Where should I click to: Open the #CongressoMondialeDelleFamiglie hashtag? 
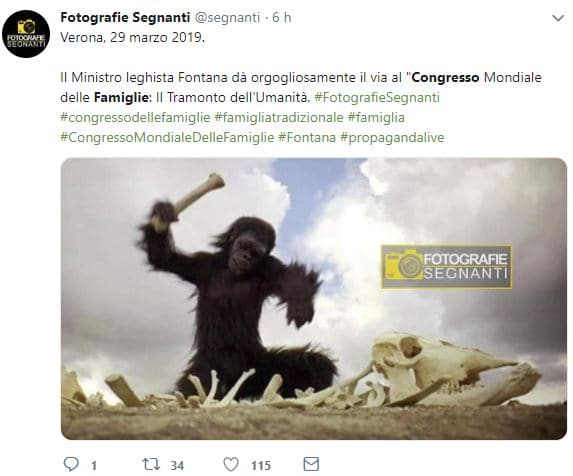coord(167,138)
